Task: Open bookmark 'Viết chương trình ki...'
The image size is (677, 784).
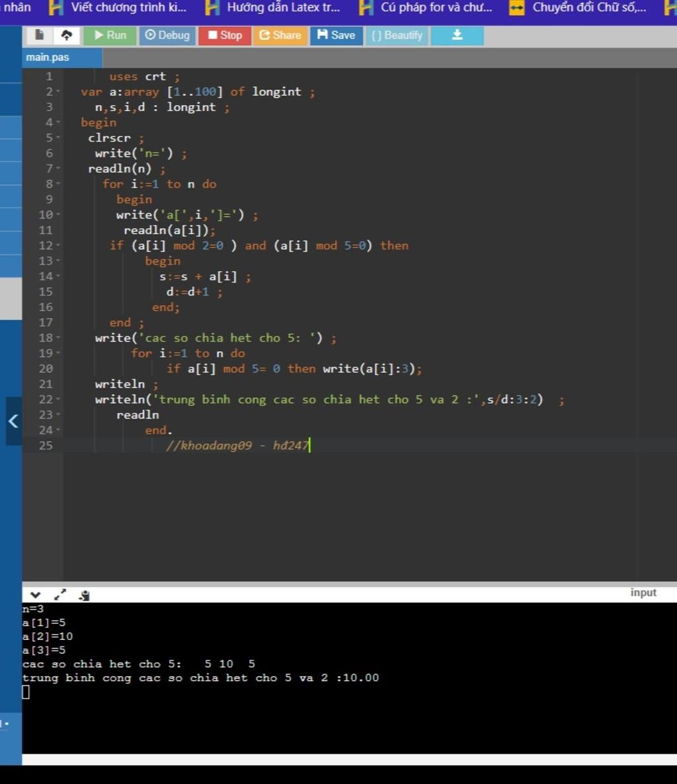Action: coord(118,7)
